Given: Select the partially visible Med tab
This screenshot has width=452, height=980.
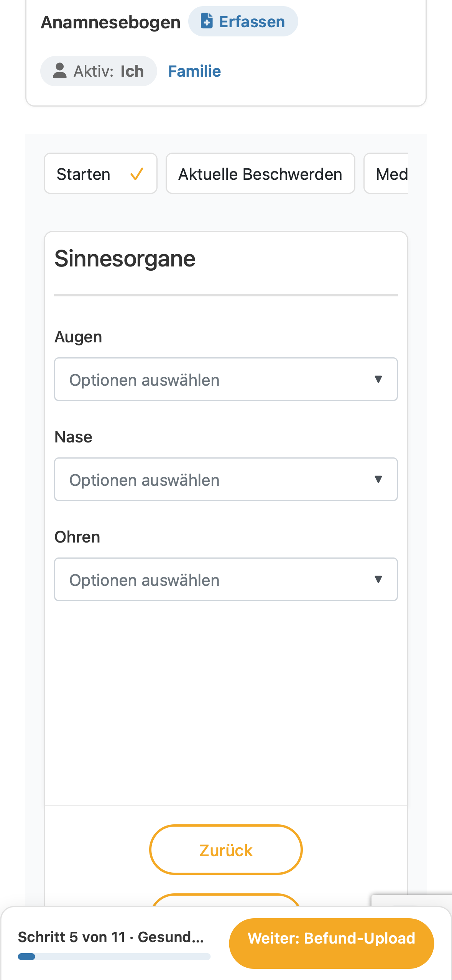Looking at the screenshot, I should (x=386, y=174).
